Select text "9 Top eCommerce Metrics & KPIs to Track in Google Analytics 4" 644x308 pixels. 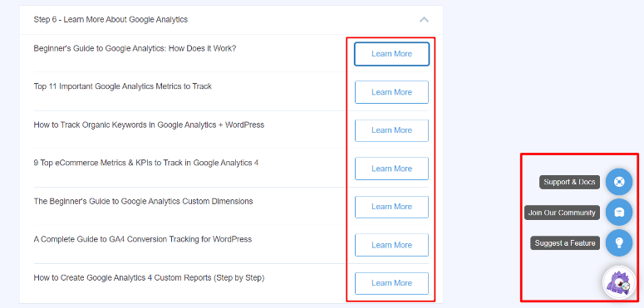[x=145, y=163]
